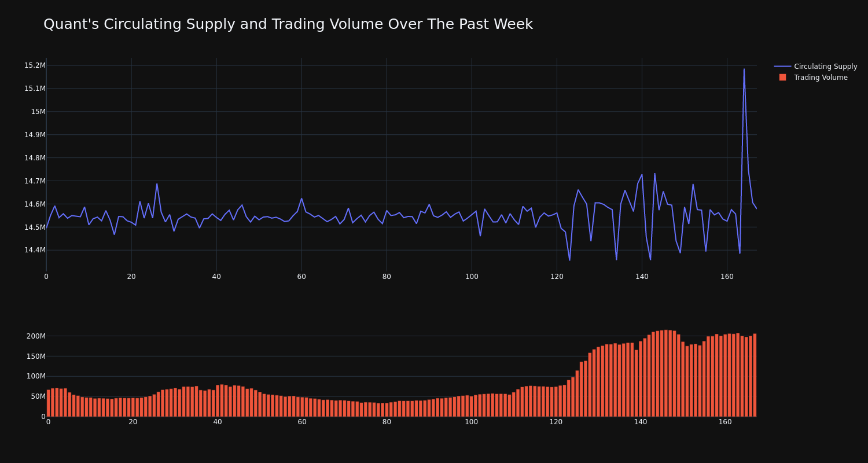Click the 14.6M y-axis label
This screenshot has height=463, width=868.
point(35,204)
